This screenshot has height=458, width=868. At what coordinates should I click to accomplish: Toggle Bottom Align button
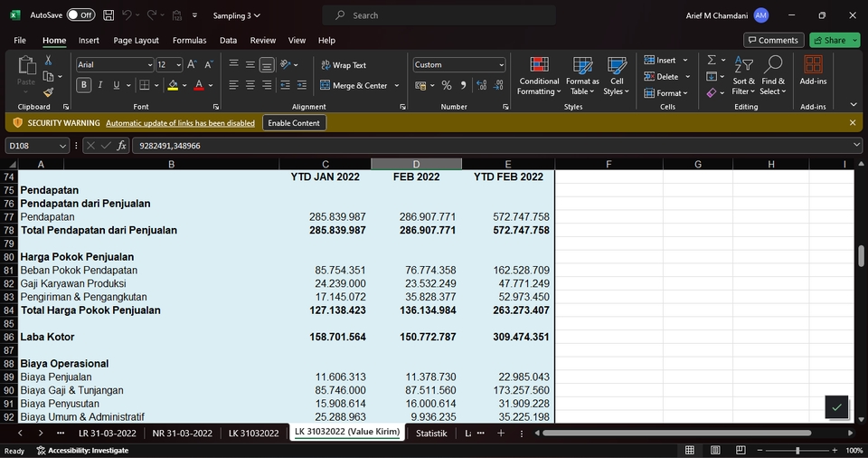point(267,65)
